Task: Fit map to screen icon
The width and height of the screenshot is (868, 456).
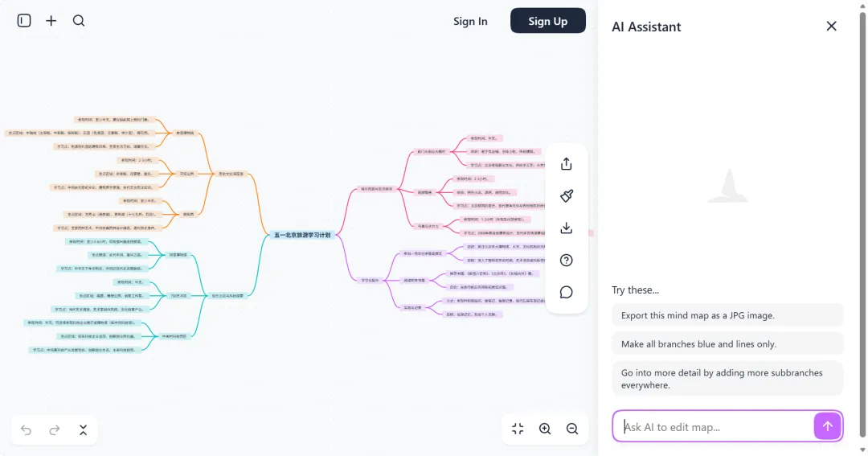Action: click(x=518, y=429)
